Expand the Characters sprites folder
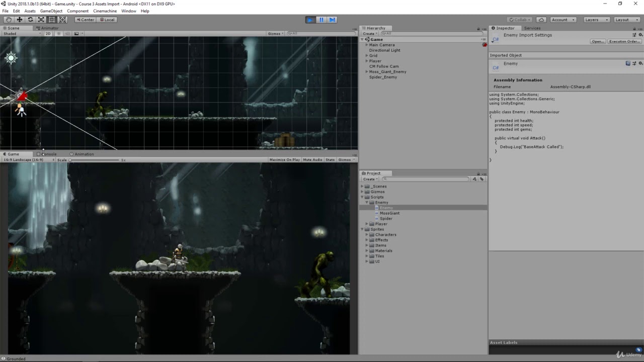Image resolution: width=644 pixels, height=362 pixels. click(367, 235)
